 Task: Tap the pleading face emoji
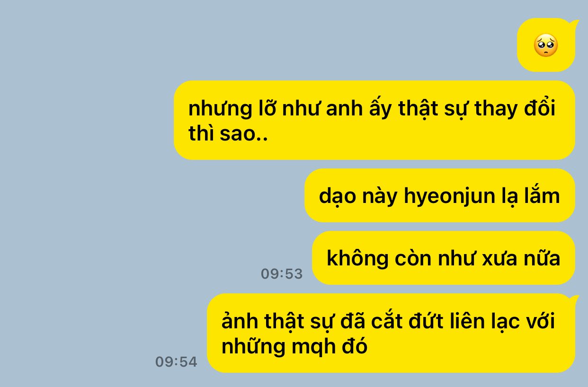click(x=545, y=45)
